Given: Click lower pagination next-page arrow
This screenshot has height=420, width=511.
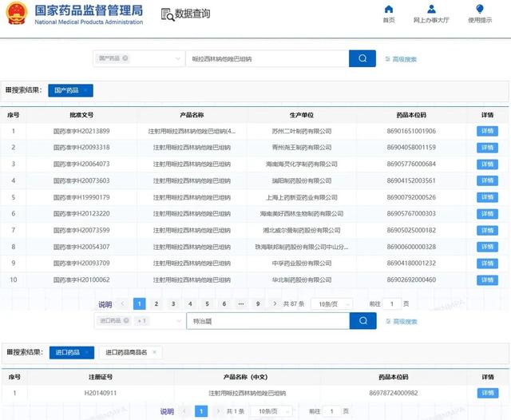Looking at the screenshot, I should (218, 411).
